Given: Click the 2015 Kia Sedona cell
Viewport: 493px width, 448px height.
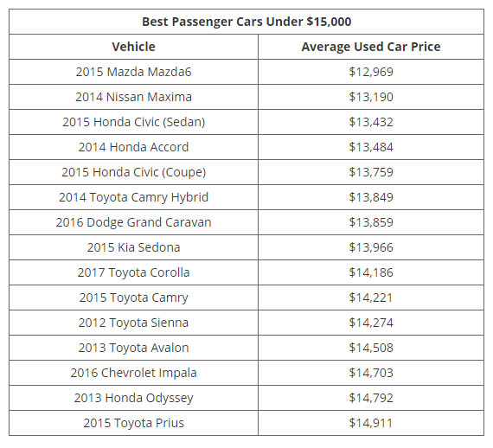Looking at the screenshot, I should pyautogui.click(x=133, y=247).
